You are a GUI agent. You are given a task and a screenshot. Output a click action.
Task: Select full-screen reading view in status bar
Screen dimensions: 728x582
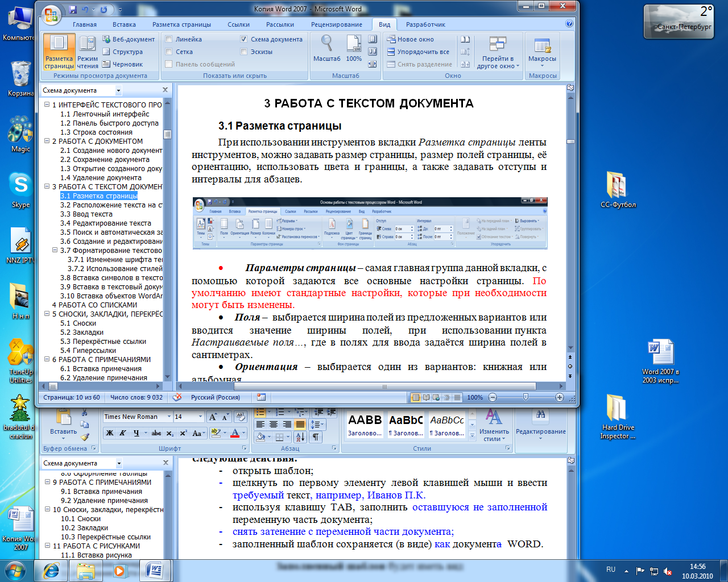point(426,397)
